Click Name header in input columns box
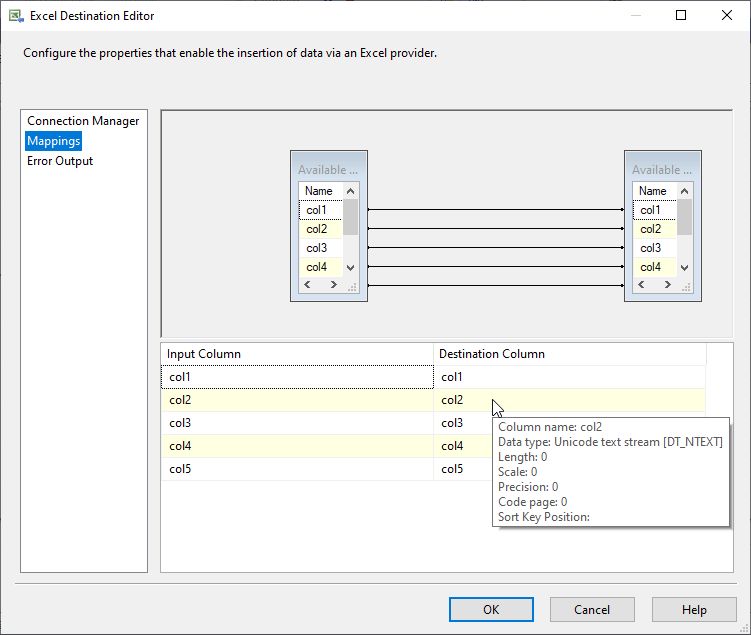The width and height of the screenshot is (751, 635). click(x=320, y=191)
